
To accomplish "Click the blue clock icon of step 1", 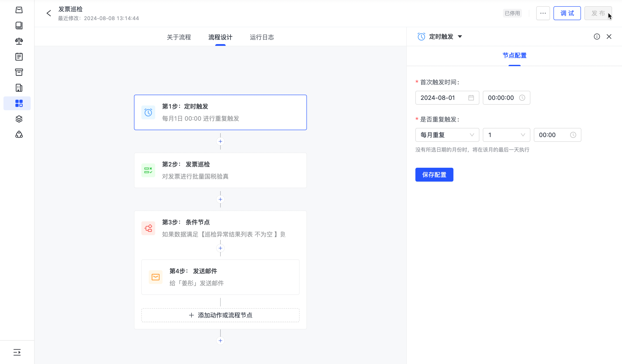I will pyautogui.click(x=148, y=113).
